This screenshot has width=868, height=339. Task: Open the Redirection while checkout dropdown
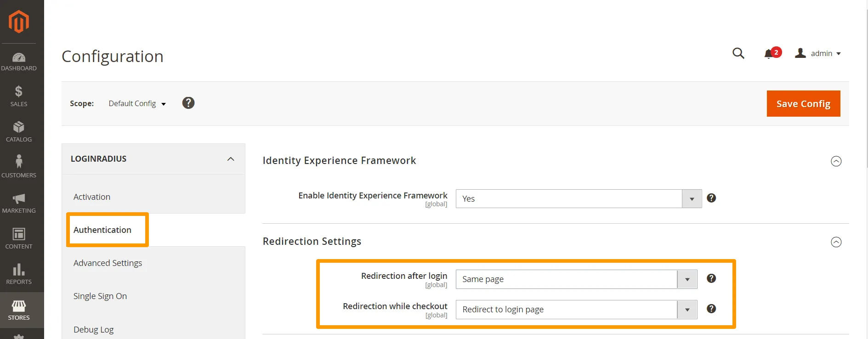(x=576, y=310)
